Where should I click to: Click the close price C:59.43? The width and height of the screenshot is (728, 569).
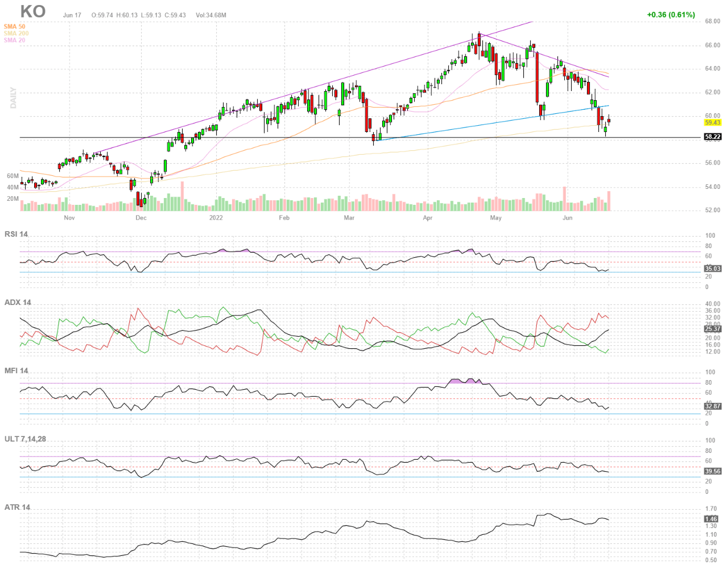coord(175,15)
